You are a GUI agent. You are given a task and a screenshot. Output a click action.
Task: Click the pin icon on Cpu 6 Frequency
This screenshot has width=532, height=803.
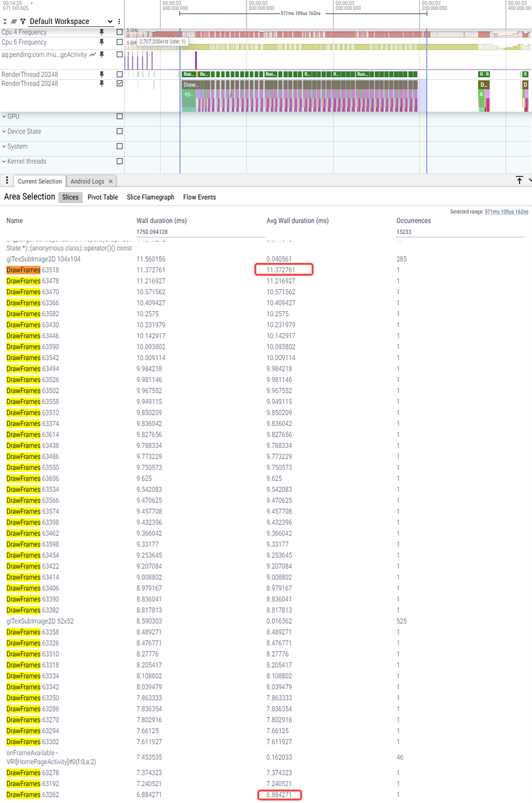click(x=102, y=42)
